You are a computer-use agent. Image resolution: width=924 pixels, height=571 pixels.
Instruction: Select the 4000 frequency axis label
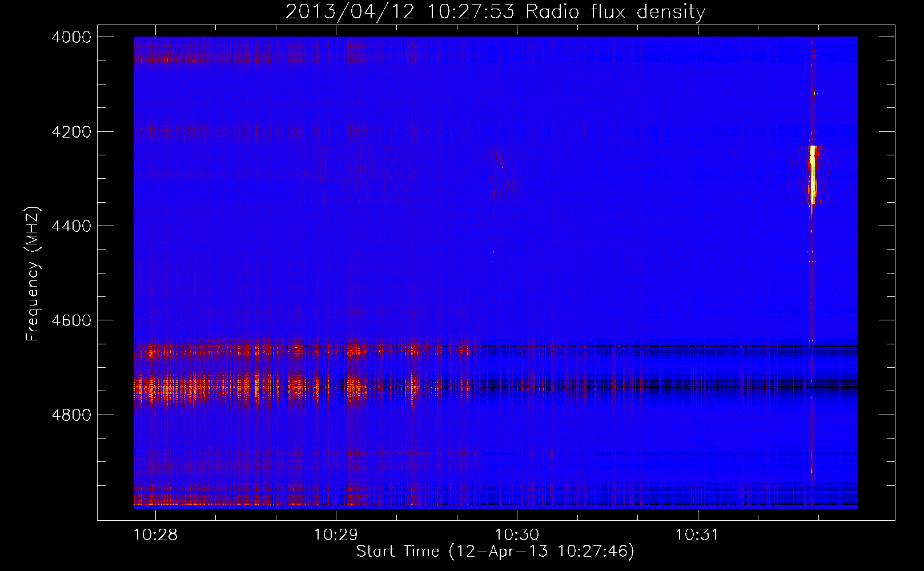click(71, 37)
